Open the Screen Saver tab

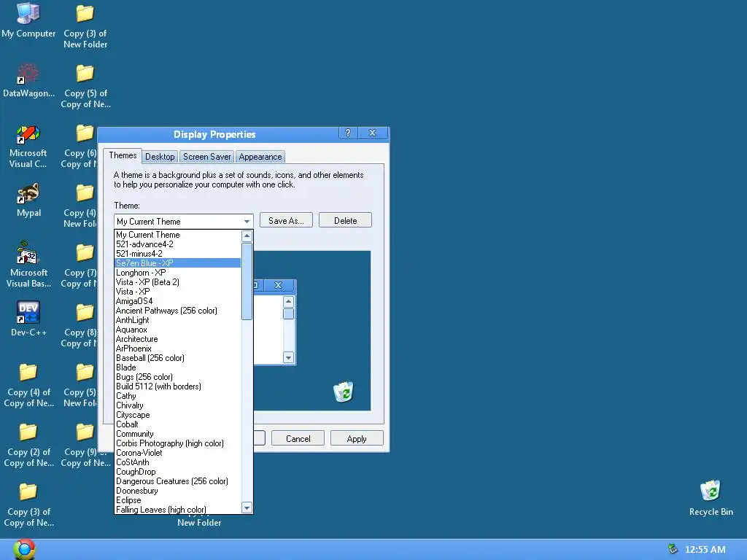(206, 157)
